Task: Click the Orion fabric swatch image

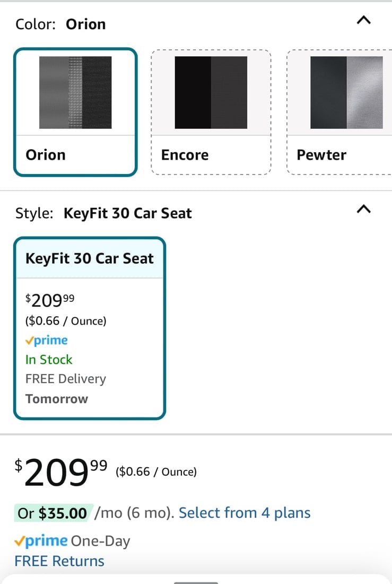Action: pos(75,92)
